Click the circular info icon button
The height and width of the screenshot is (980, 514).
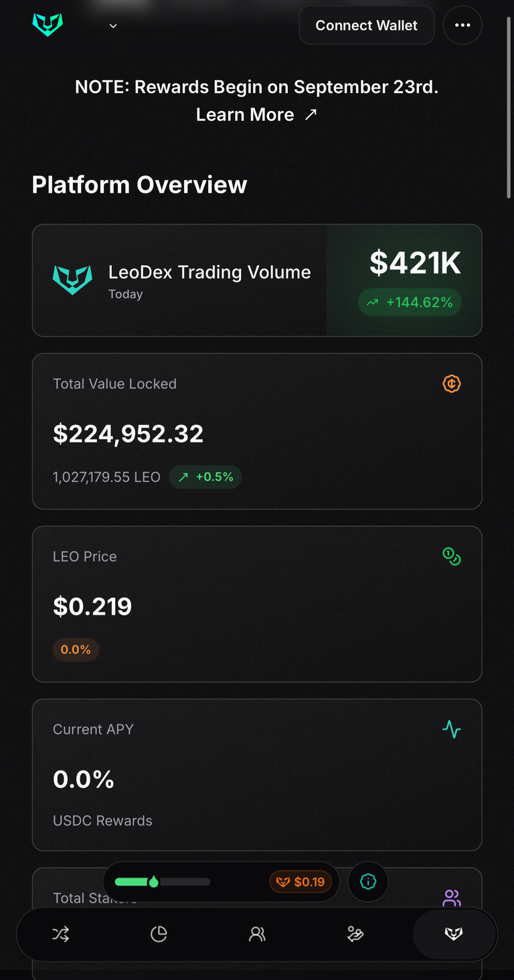368,882
